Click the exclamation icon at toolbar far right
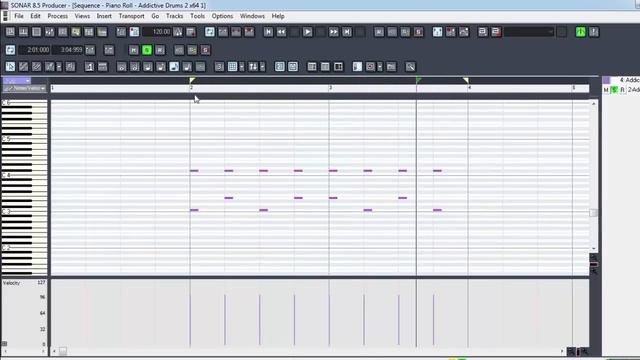Image resolution: width=640 pixels, height=360 pixels. click(x=594, y=32)
